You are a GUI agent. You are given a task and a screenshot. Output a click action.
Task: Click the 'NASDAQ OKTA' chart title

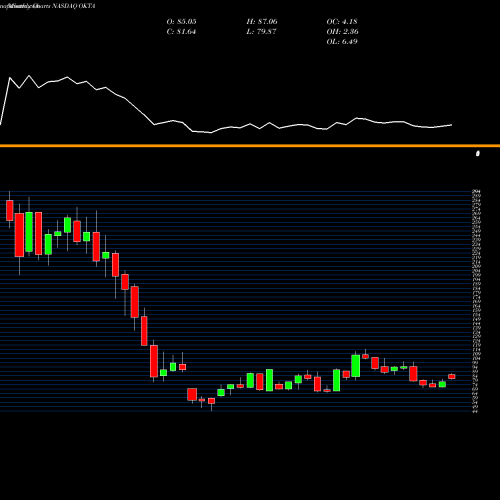click(74, 6)
